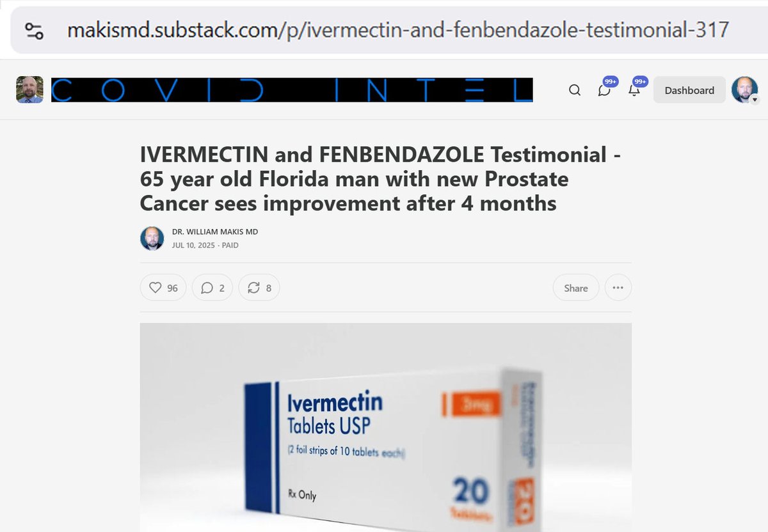768x532 pixels.
Task: Open the Ivermectin Tablets box image
Action: pos(386,427)
